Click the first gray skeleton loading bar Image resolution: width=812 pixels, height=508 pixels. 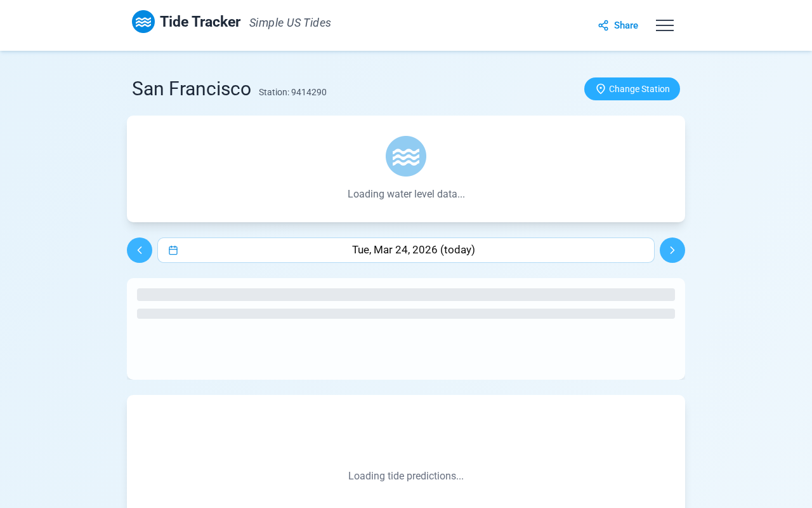pos(406,295)
